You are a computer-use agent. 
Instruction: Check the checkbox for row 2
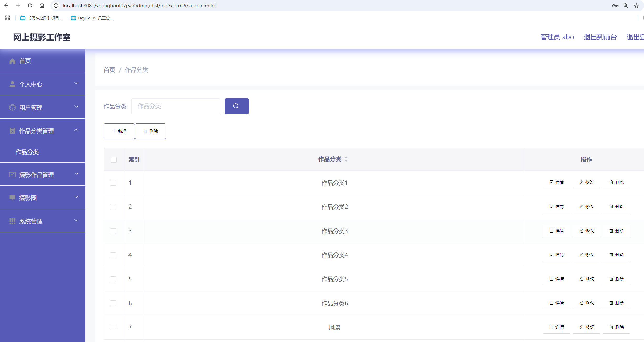click(113, 207)
